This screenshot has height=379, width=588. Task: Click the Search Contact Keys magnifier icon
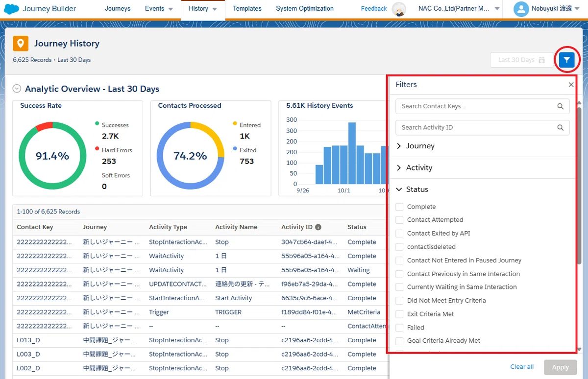[561, 106]
